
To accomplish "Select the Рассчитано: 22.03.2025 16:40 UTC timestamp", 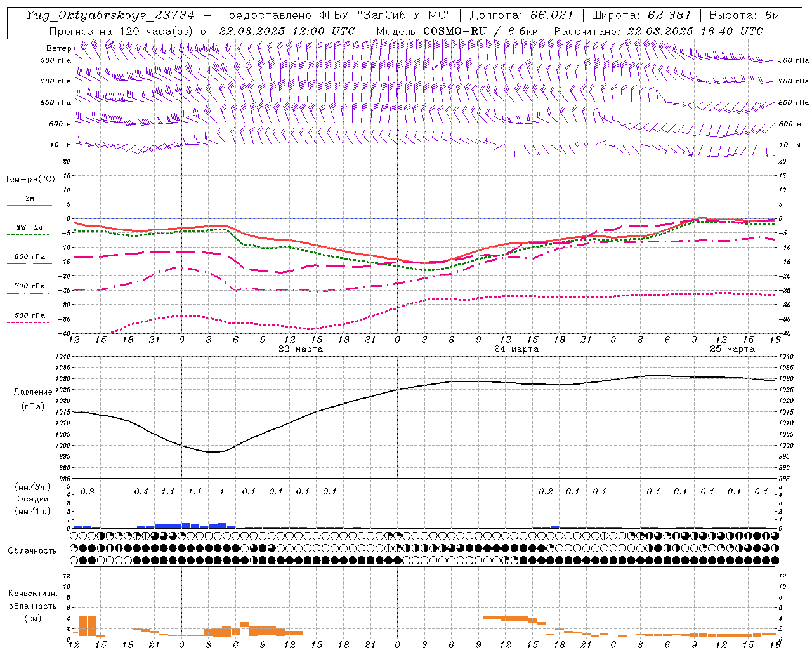I will [x=658, y=31].
